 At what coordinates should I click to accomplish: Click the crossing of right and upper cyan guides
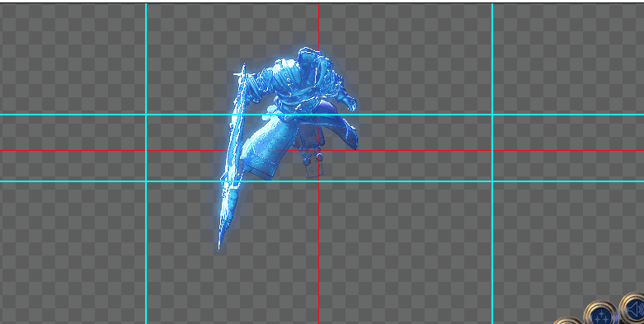pyautogui.click(x=492, y=115)
